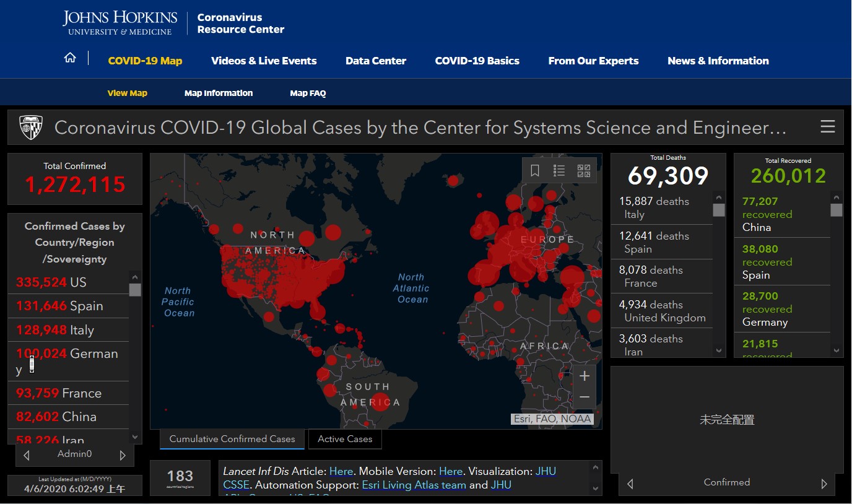The width and height of the screenshot is (852, 504).
Task: Open Videos & Live Events menu
Action: [264, 61]
